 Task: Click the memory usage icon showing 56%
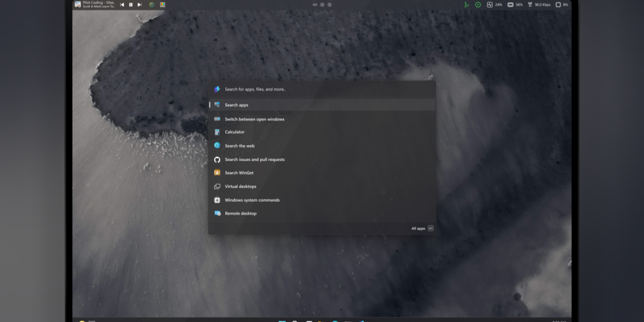tap(510, 5)
